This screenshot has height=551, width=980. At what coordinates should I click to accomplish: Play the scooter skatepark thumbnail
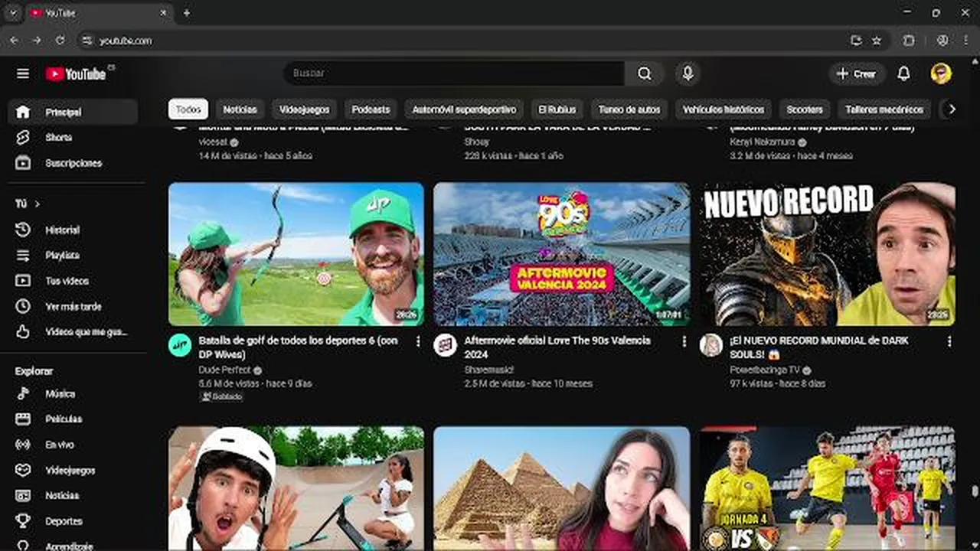pyautogui.click(x=296, y=488)
